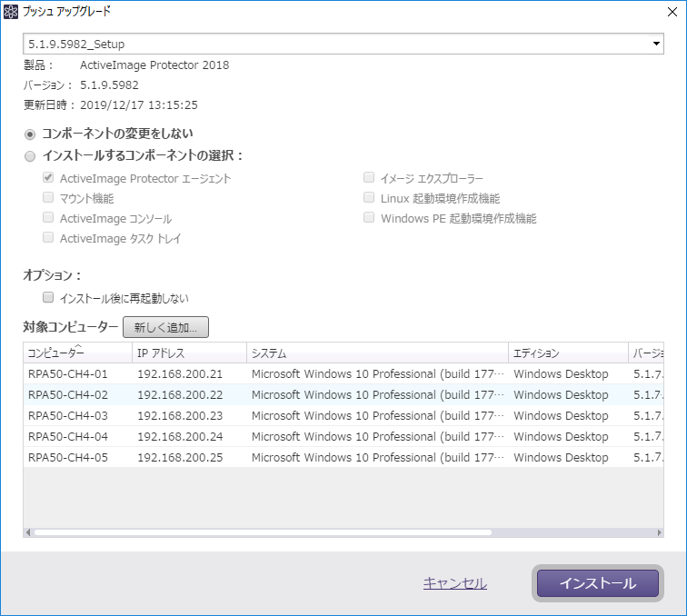Click the システム column header

(376, 353)
